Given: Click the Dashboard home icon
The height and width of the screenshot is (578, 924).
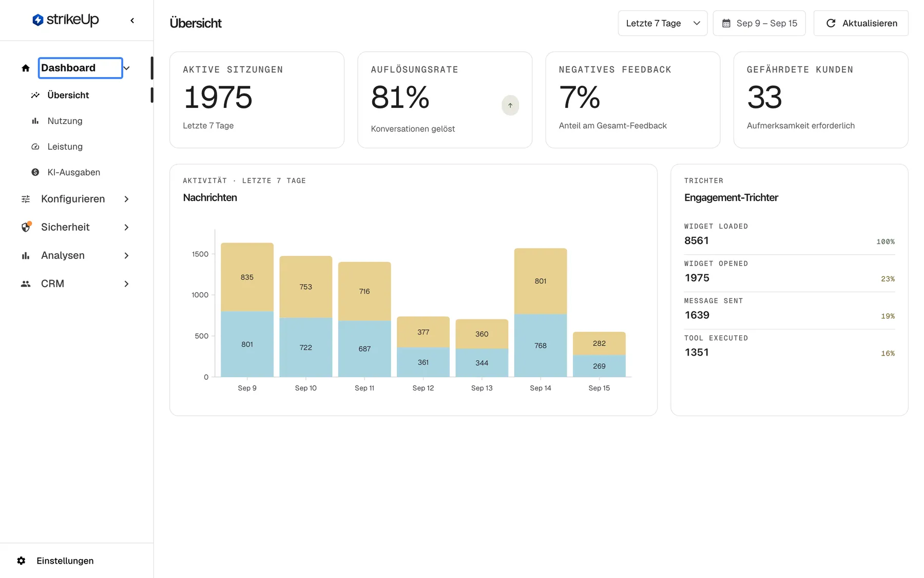Looking at the screenshot, I should (x=26, y=68).
